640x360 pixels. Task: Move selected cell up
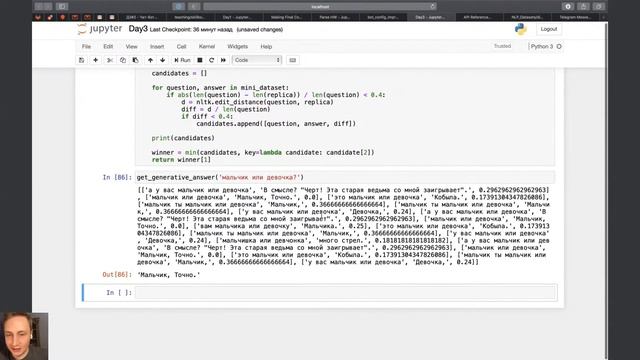pos(150,60)
